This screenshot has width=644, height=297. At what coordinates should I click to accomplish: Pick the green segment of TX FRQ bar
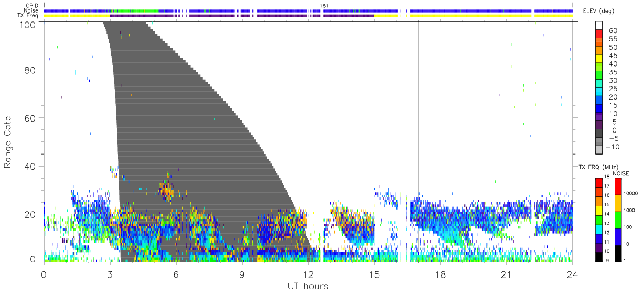coord(598,220)
